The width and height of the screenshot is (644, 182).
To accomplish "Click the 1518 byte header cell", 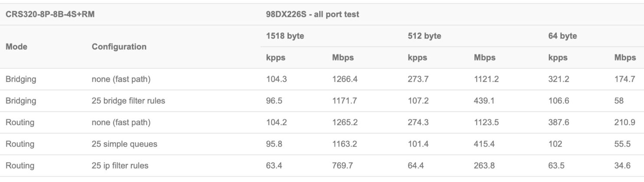I will point(285,36).
